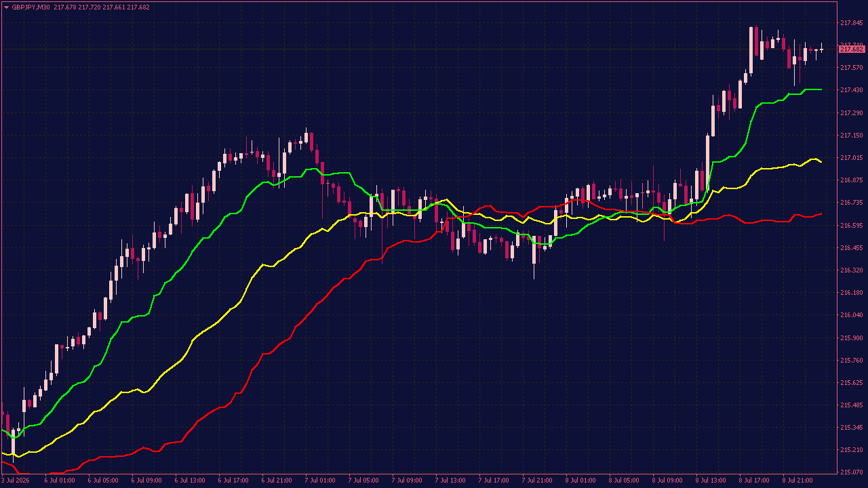
Task: Click the 8 Jul 01:00 time label
Action: [580, 481]
